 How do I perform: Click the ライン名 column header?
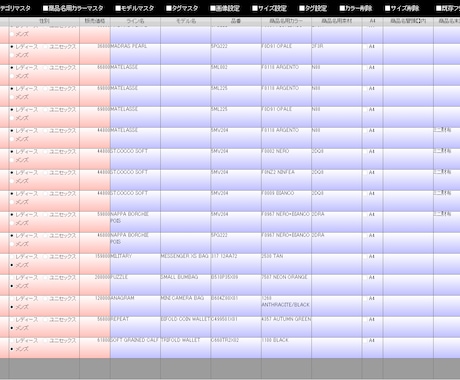click(135, 21)
